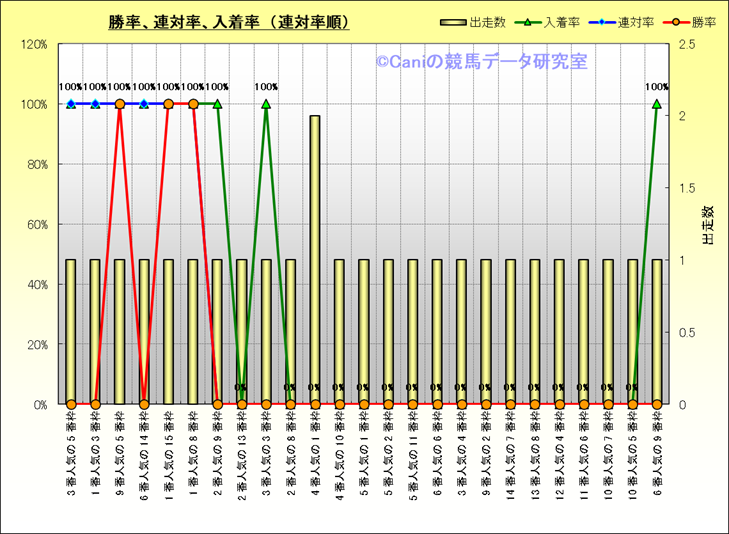The width and height of the screenshot is (729, 534).
Task: Click the 2.5 label on right axis
Action: tap(688, 45)
